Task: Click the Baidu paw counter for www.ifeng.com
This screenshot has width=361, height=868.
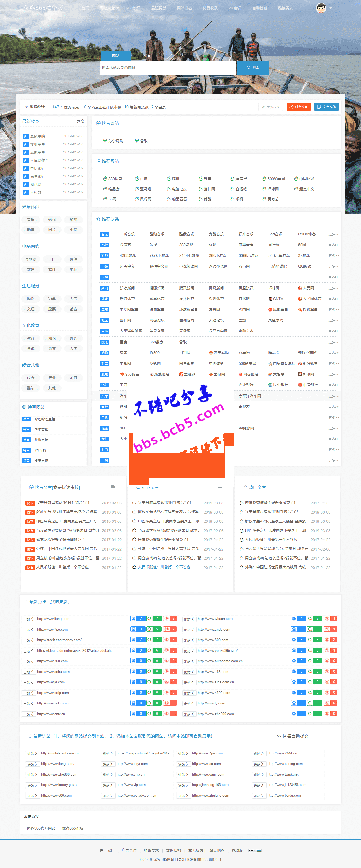Action: (138, 618)
